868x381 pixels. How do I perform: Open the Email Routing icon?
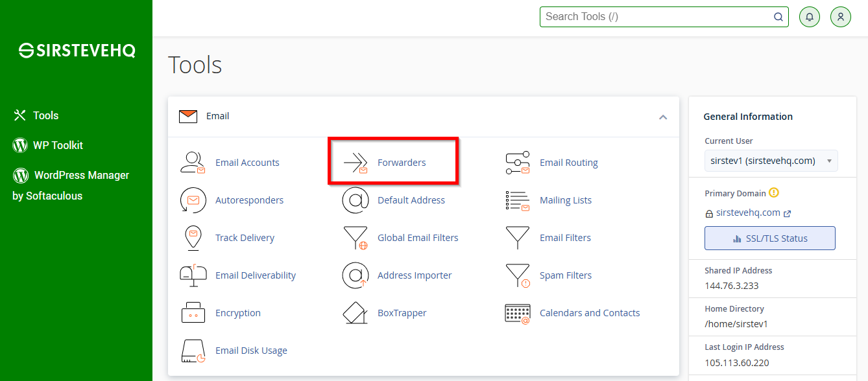[517, 163]
